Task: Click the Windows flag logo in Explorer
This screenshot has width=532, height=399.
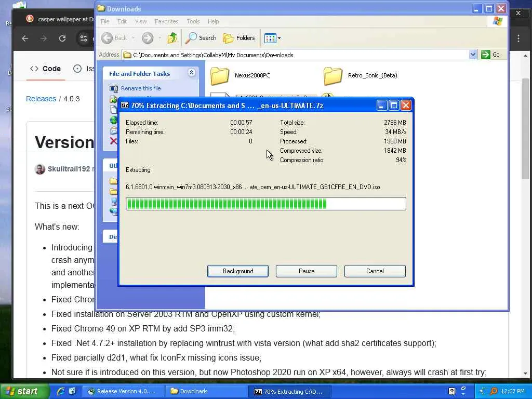Action: [497, 21]
